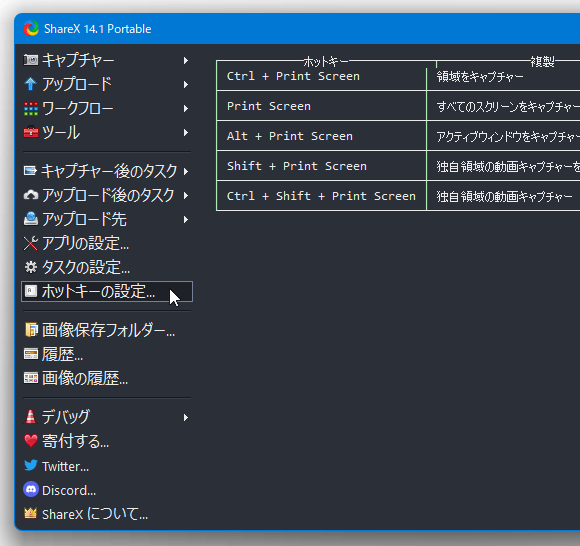This screenshot has width=580, height=546.
Task: Click the 領域をキャプチャー description cell
Action: 503,76
